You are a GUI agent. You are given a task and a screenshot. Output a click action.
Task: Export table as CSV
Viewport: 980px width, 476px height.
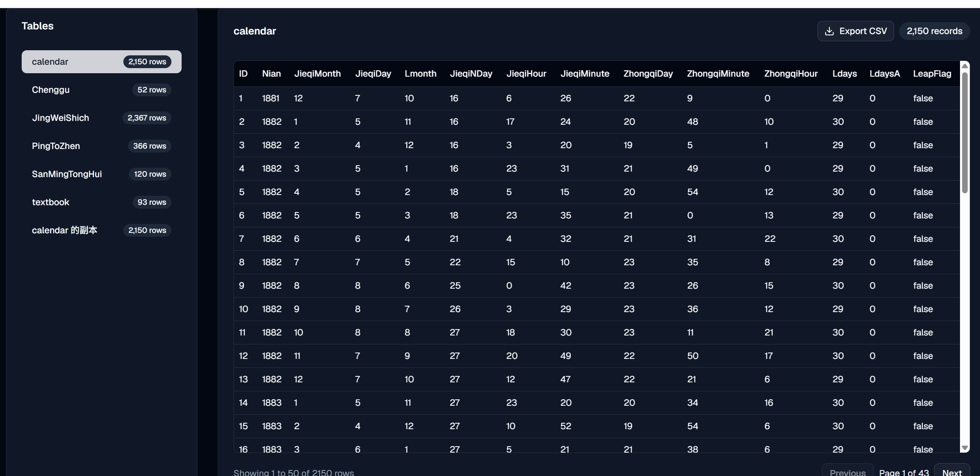pyautogui.click(x=855, y=31)
